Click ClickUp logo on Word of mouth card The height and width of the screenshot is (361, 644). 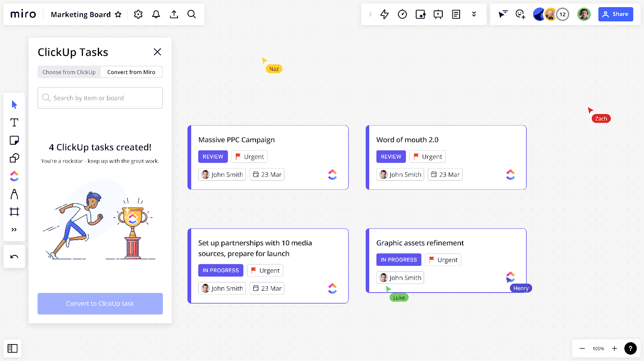[510, 174]
